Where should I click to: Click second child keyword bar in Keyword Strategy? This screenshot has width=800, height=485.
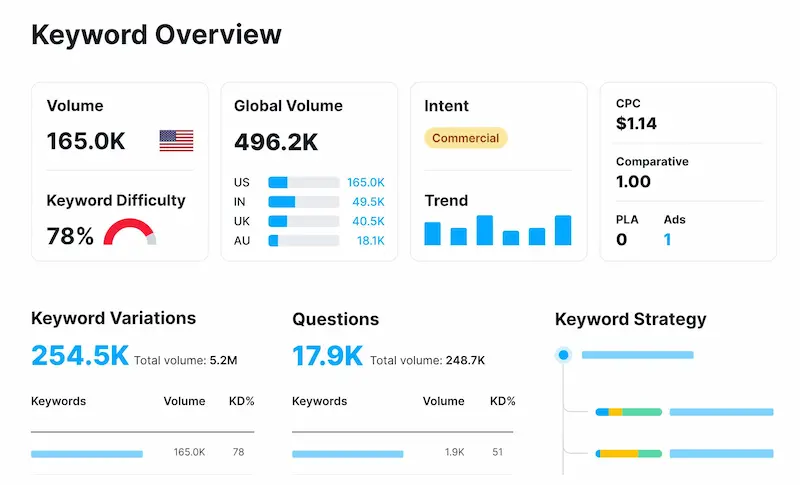[x=721, y=453]
